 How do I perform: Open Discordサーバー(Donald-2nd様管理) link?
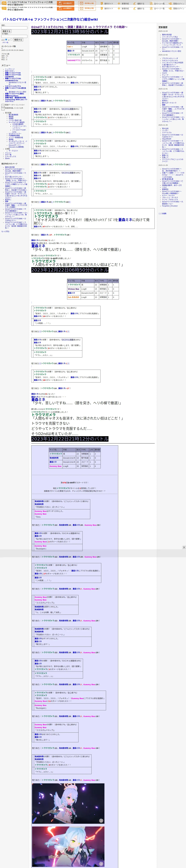16,146
